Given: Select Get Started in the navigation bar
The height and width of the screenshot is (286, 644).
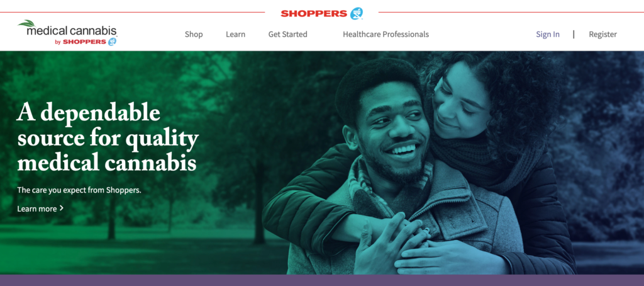Looking at the screenshot, I should click(x=287, y=35).
